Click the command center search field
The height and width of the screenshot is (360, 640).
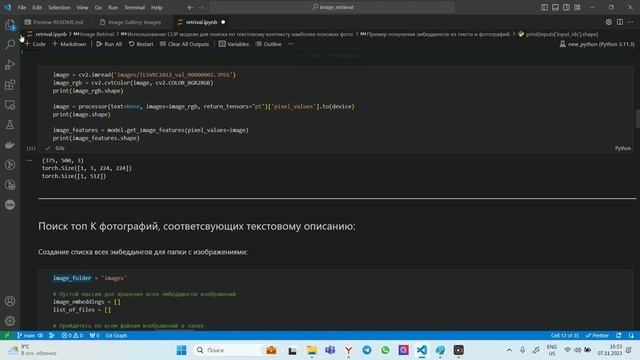click(332, 7)
